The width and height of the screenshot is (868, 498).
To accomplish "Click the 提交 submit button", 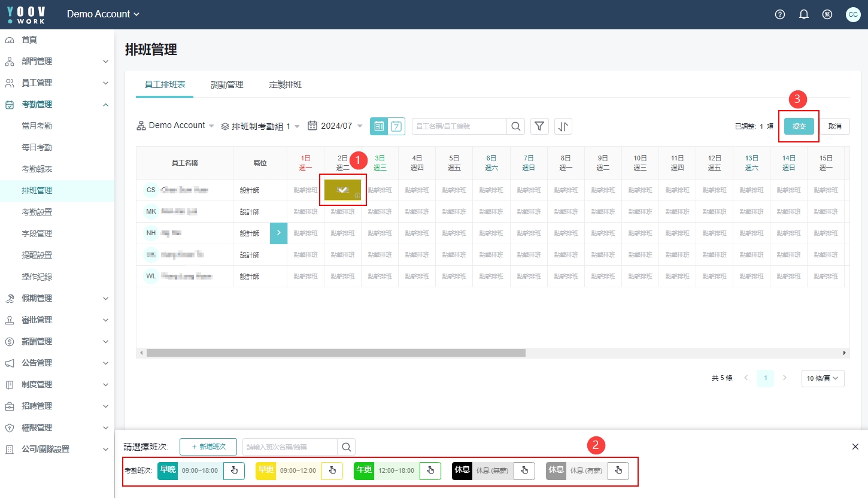I will [799, 126].
